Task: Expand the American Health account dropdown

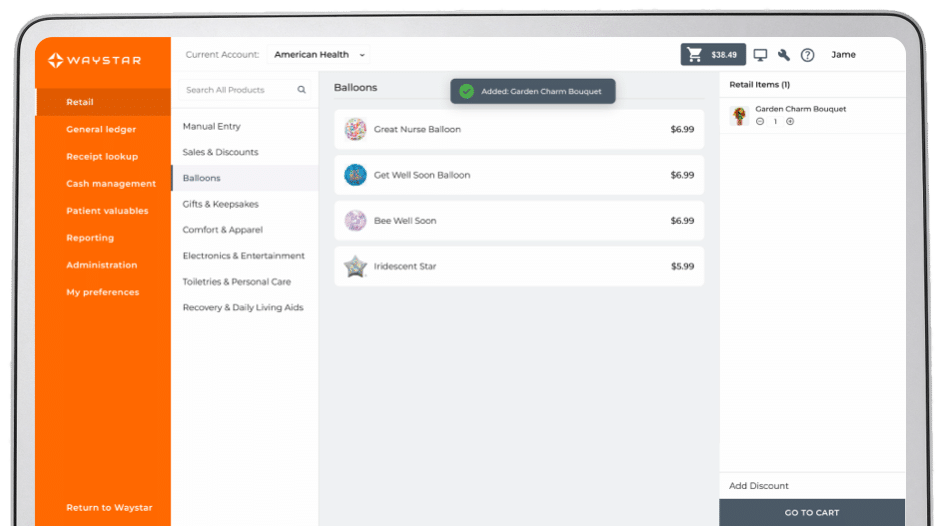Action: click(x=319, y=55)
